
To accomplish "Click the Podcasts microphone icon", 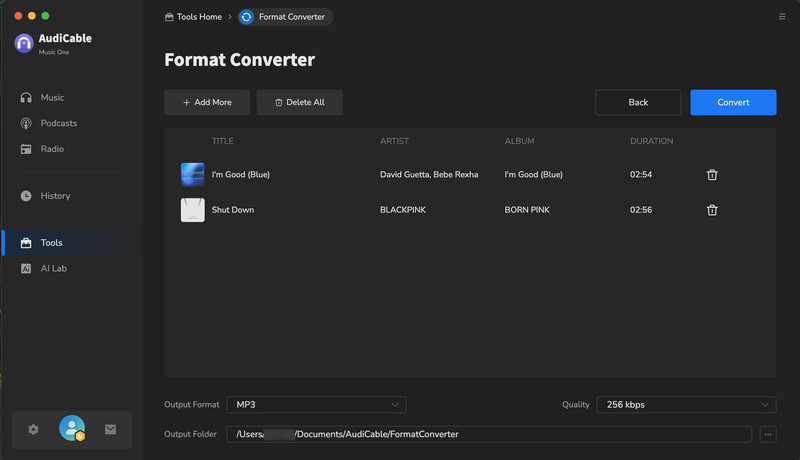I will [26, 123].
